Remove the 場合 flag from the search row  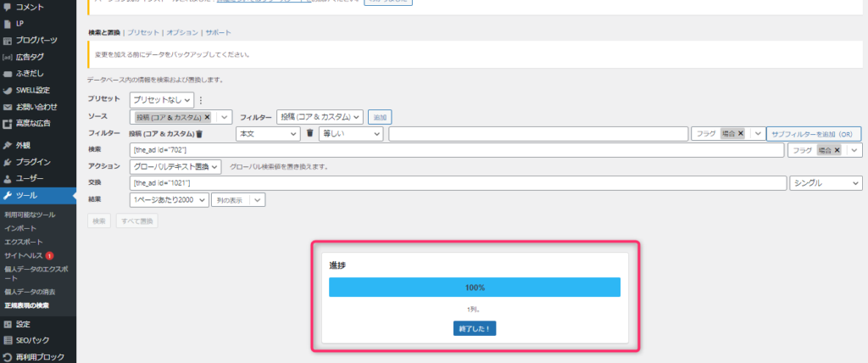(837, 150)
